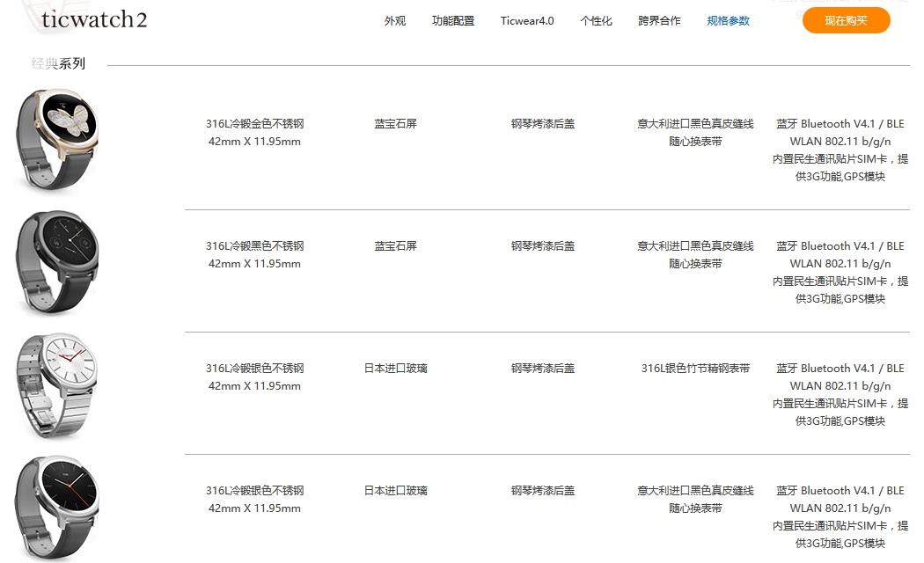The image size is (924, 563).
Task: Open the 跨界合作 navigation item
Action: [659, 21]
